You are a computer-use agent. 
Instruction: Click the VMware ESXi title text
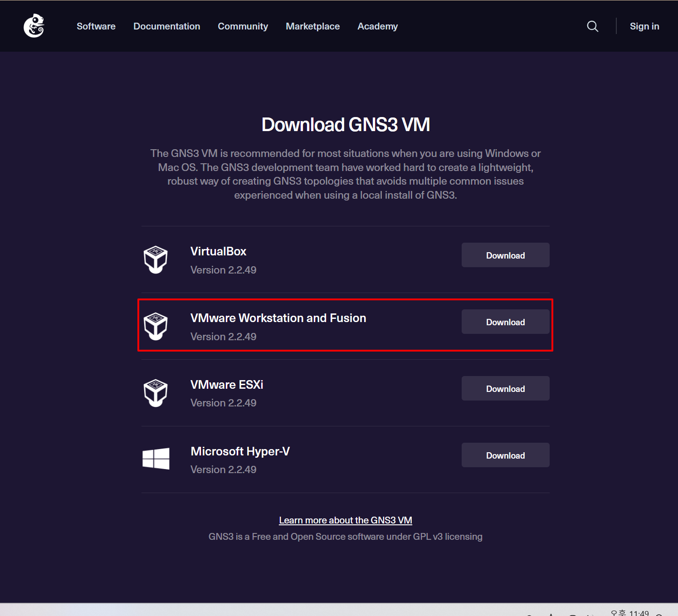(x=227, y=385)
